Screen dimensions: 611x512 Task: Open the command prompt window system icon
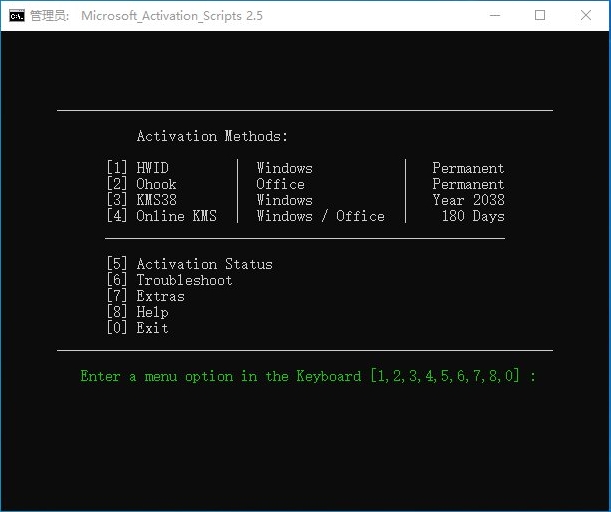(17, 16)
